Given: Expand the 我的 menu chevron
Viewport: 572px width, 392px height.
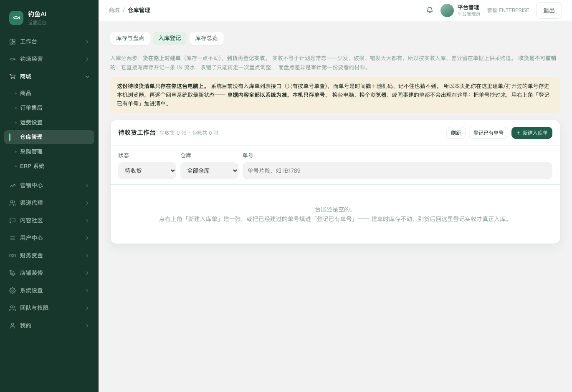Looking at the screenshot, I should tap(87, 326).
